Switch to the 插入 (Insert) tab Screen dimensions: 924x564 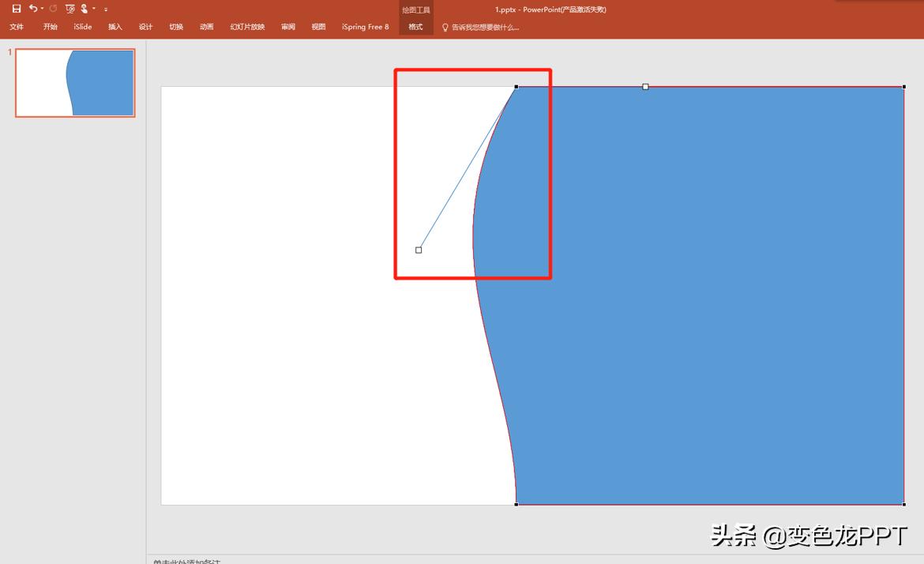point(115,27)
